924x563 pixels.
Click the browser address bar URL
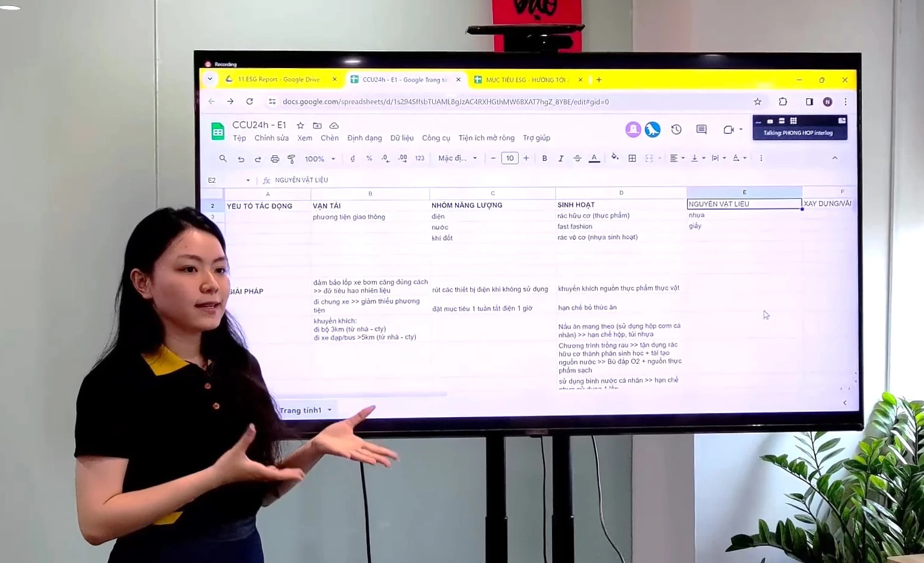(445, 102)
